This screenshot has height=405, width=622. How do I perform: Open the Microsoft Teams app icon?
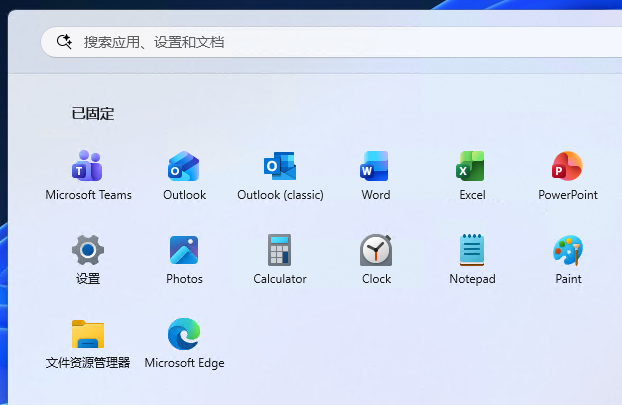[87, 166]
